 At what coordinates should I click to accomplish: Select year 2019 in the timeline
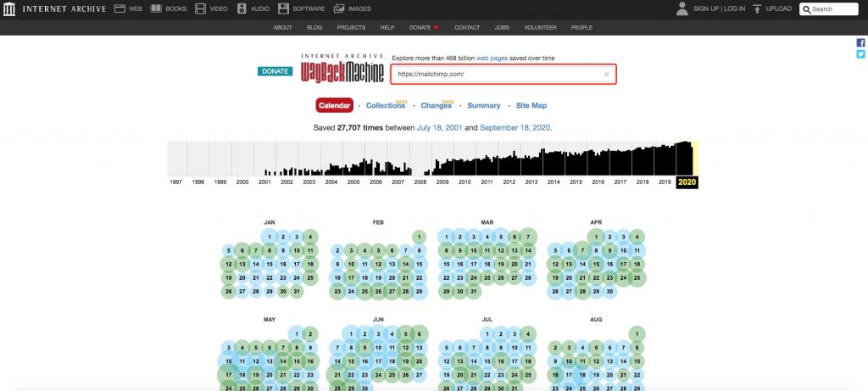point(665,182)
